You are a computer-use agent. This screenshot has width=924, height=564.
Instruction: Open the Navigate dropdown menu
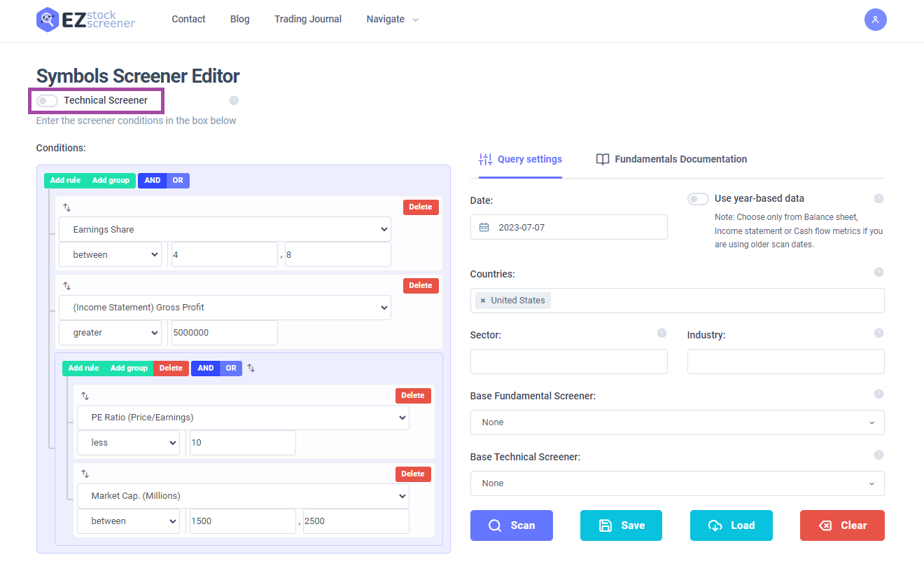point(393,20)
